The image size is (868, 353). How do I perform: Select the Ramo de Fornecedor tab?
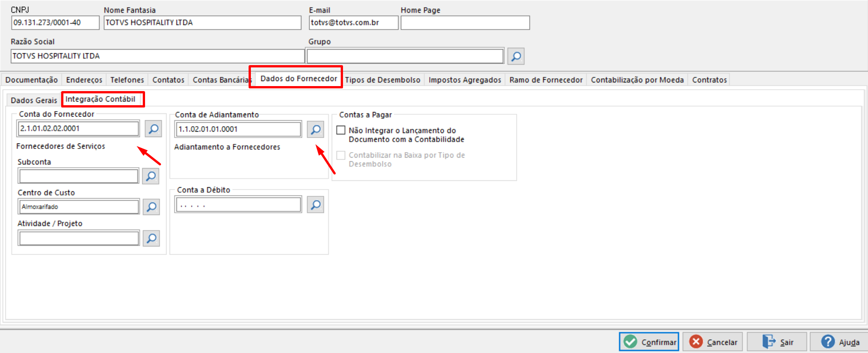pos(546,80)
